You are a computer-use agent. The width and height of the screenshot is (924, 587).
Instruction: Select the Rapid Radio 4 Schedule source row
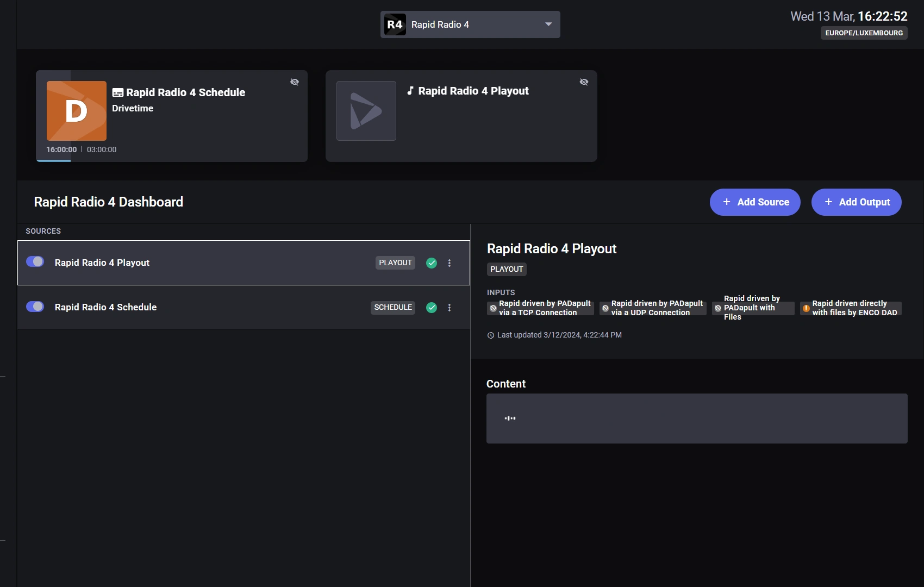[x=244, y=308]
